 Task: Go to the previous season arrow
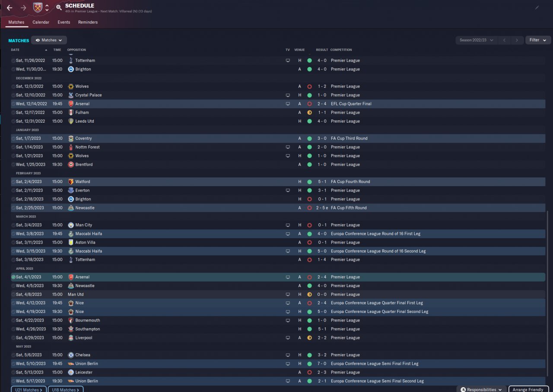tap(504, 40)
